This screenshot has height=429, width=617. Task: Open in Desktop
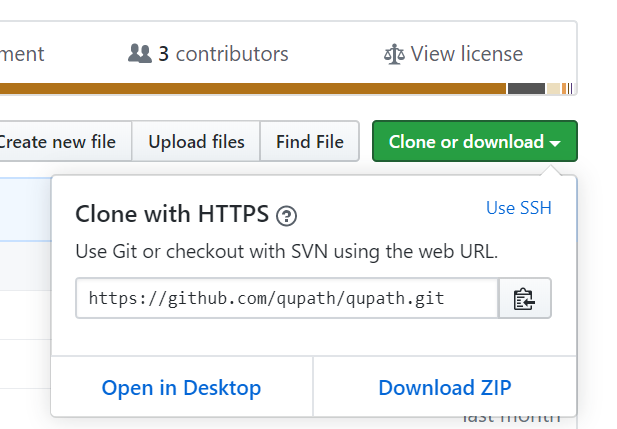(181, 388)
